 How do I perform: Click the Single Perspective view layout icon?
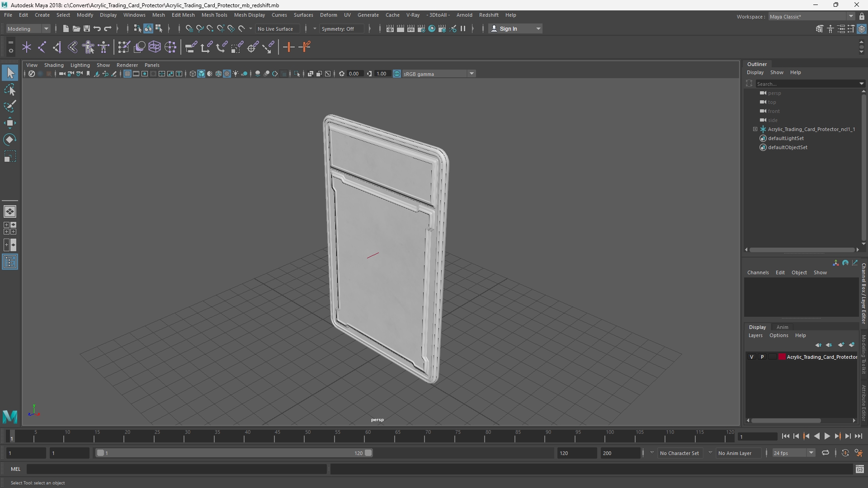(10, 211)
